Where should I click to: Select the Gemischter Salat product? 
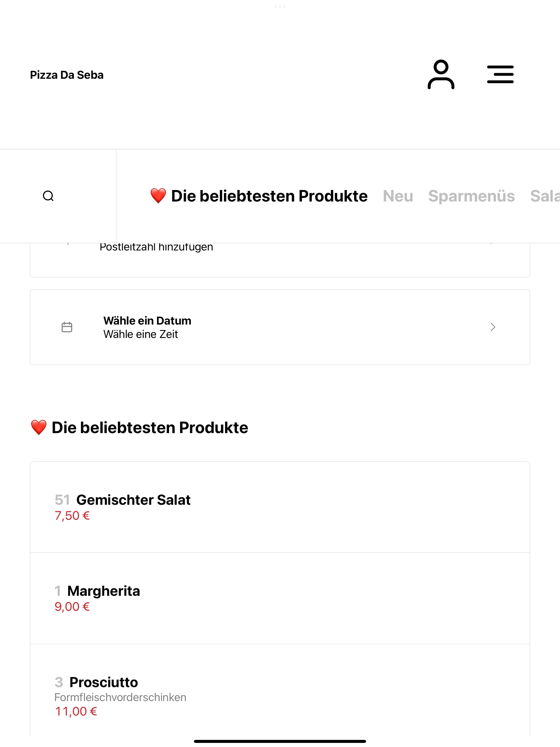pos(280,507)
